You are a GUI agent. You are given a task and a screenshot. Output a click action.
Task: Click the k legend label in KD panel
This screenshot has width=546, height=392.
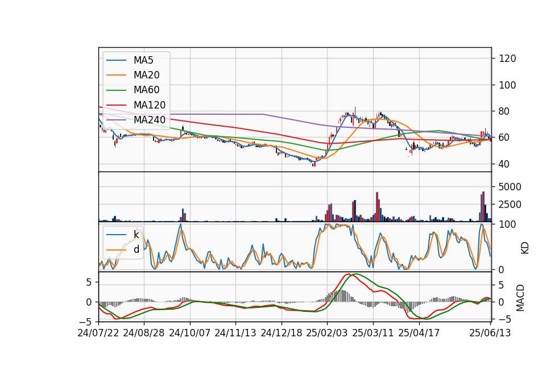(136, 235)
